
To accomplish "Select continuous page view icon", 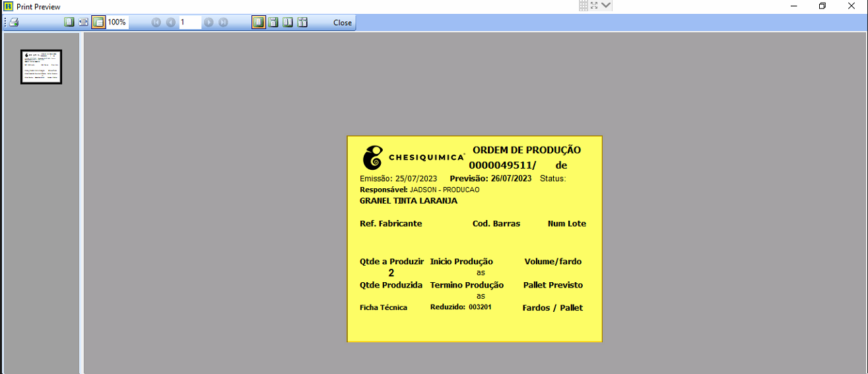I will (x=273, y=22).
